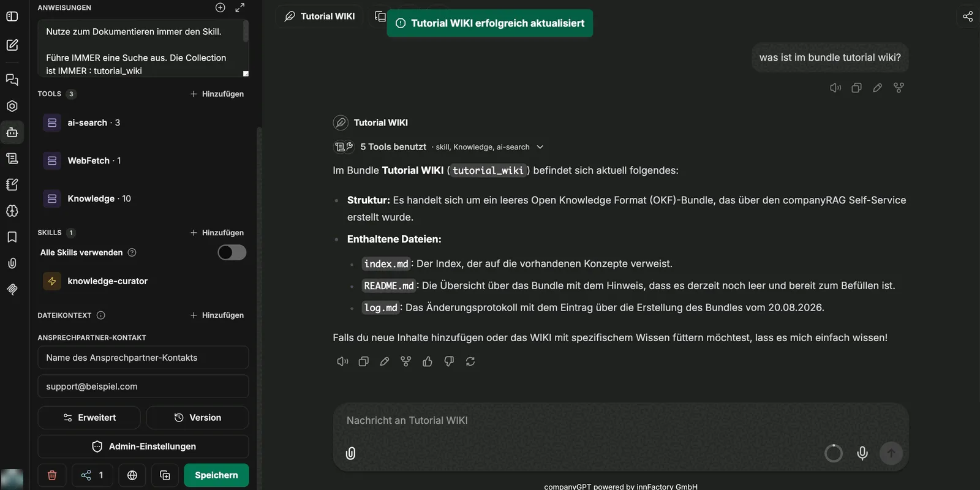The width and height of the screenshot is (980, 490).
Task: Open the chats list in the sidebar
Action: 12,80
